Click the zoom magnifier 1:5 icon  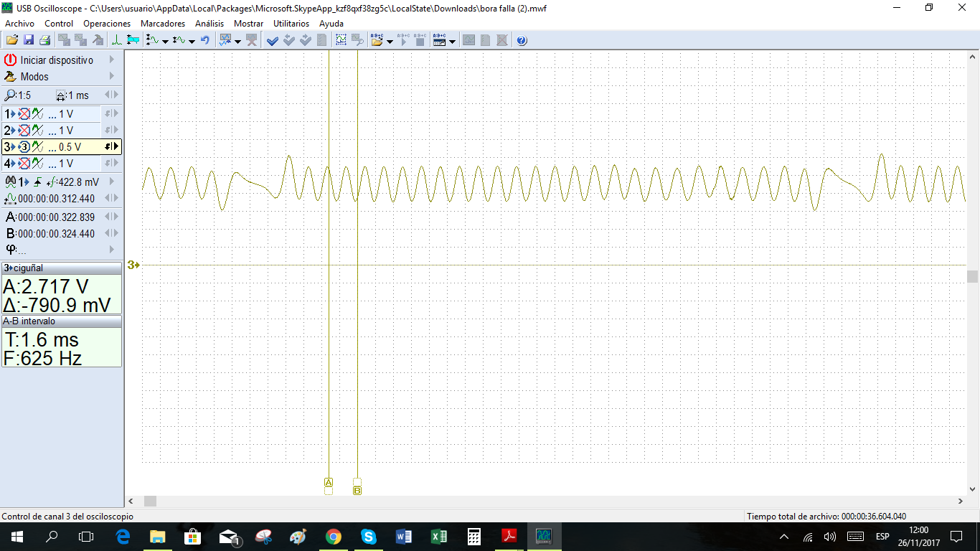pos(10,95)
